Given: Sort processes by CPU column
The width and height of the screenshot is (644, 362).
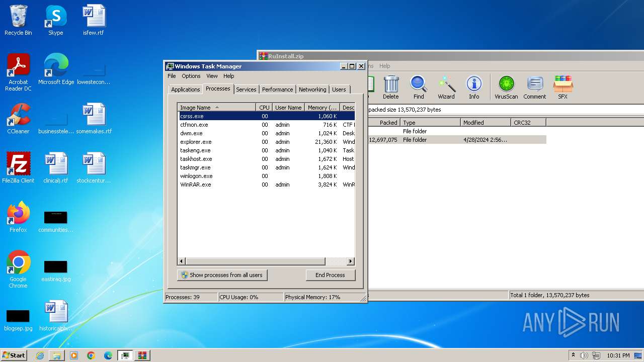Looking at the screenshot, I should click(x=264, y=108).
